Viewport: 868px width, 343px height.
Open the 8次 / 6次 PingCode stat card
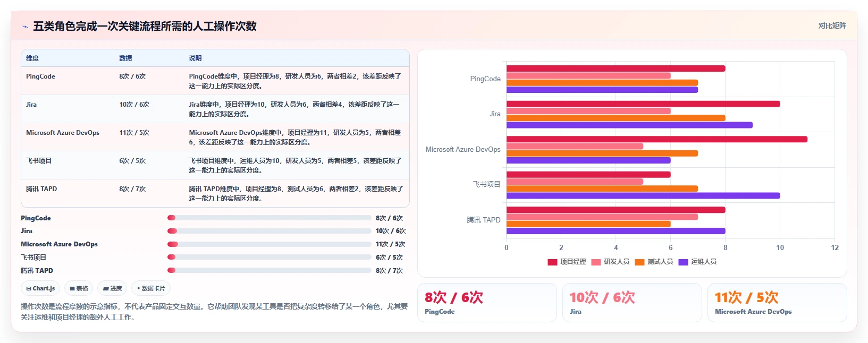(x=487, y=303)
